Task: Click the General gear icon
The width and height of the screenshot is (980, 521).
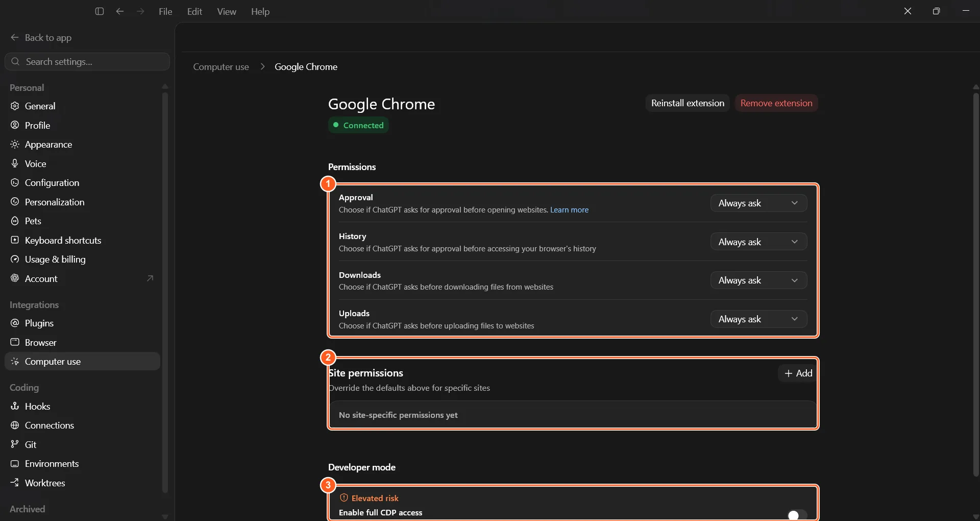Action: pyautogui.click(x=15, y=106)
